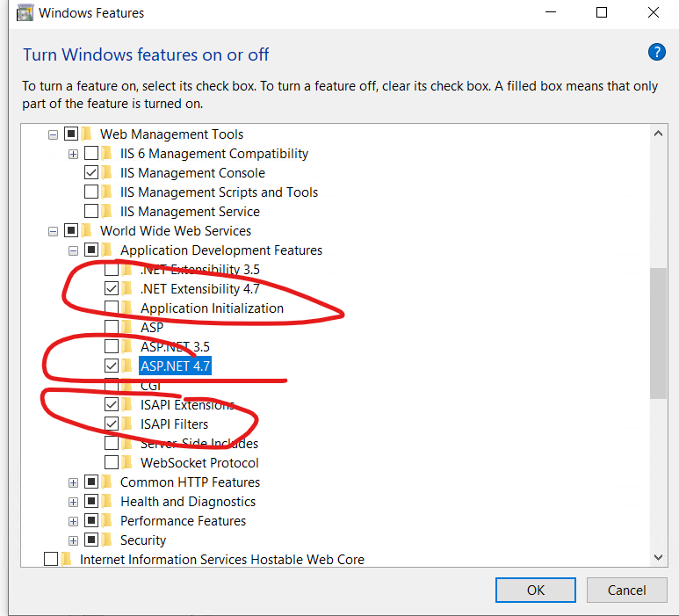The image size is (679, 616).
Task: Close the Windows Features window
Action: pos(653,12)
